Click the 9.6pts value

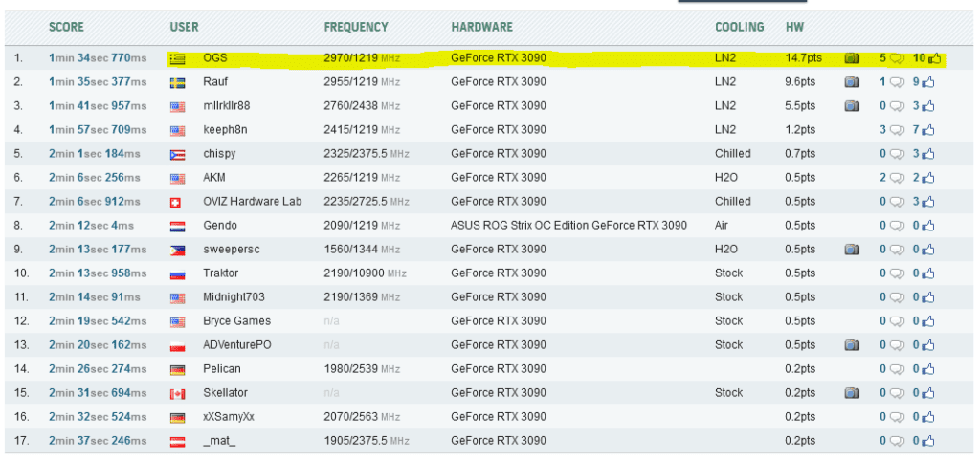(x=801, y=82)
